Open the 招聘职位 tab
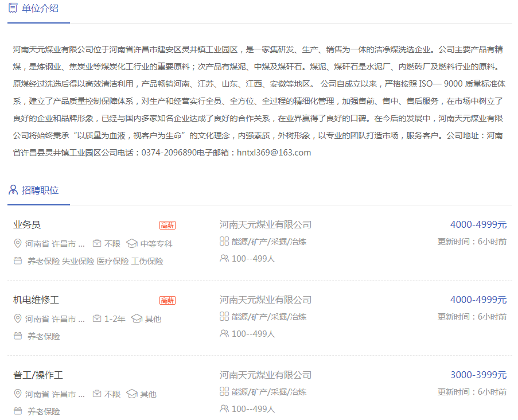 click(x=38, y=190)
